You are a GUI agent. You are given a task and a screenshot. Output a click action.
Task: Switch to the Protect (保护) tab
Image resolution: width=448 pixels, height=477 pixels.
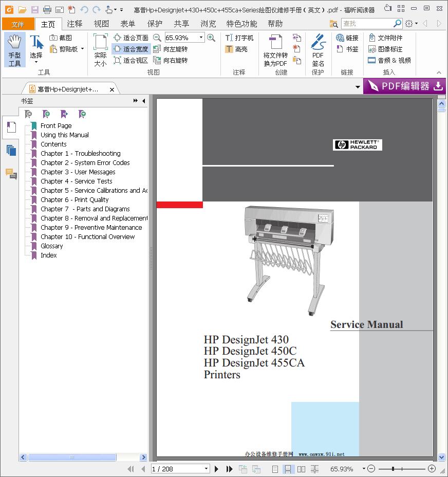[155, 24]
